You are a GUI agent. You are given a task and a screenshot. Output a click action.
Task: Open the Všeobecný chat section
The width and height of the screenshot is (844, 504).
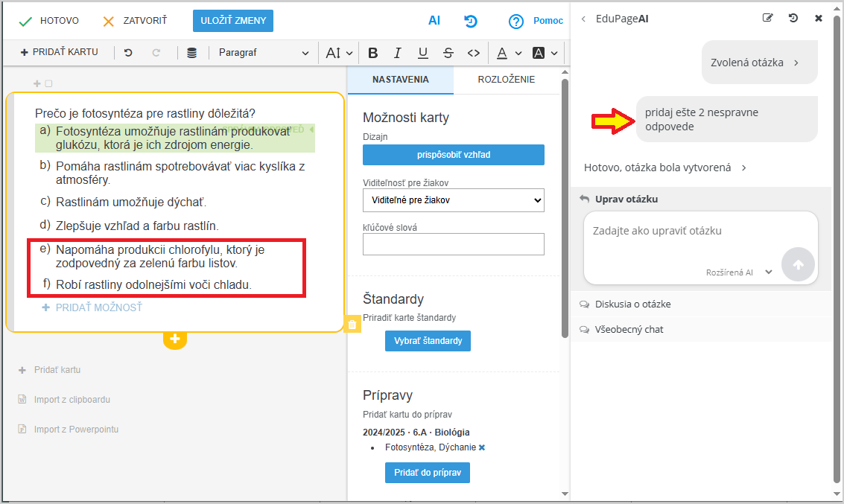[629, 329]
